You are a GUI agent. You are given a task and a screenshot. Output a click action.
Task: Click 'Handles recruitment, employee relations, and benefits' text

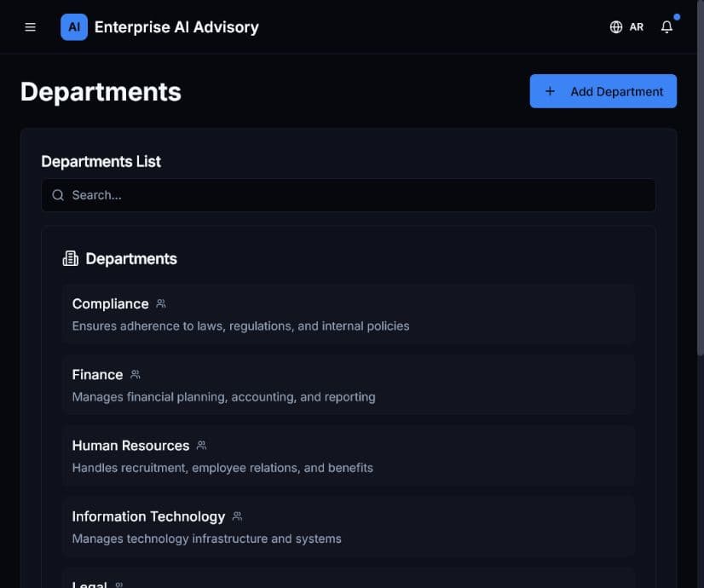point(222,468)
